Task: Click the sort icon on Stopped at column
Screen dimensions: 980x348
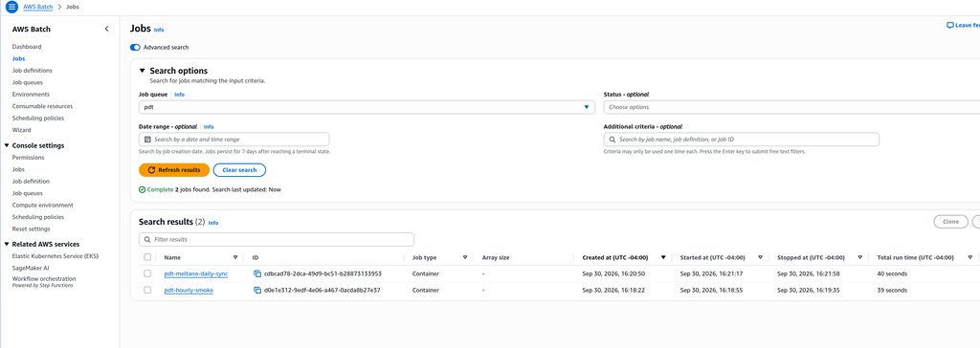Action: (x=860, y=257)
